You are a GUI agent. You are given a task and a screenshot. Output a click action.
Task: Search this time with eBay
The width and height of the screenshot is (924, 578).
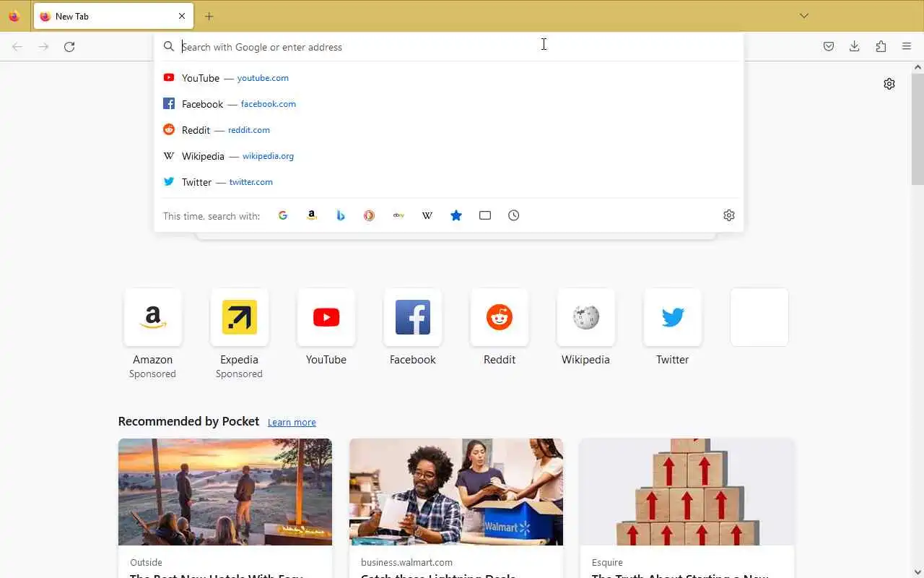398,215
